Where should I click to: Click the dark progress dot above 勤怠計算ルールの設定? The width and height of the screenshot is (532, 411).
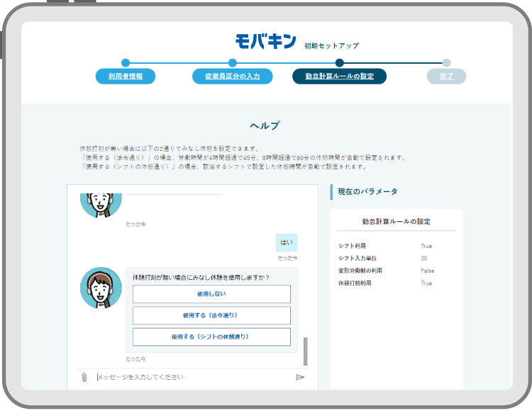[x=339, y=62]
